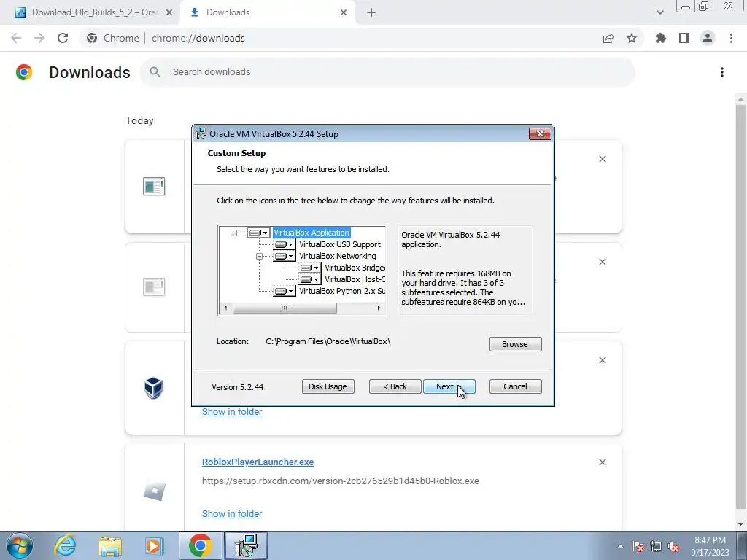Switch to Download_Old_Builds_5_2 Chrome tab
The height and width of the screenshot is (560, 747).
[94, 12]
